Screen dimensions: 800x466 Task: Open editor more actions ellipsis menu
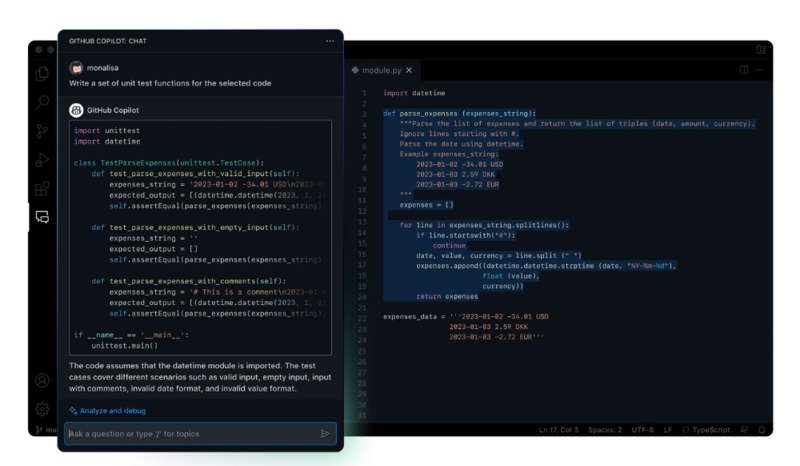point(761,70)
